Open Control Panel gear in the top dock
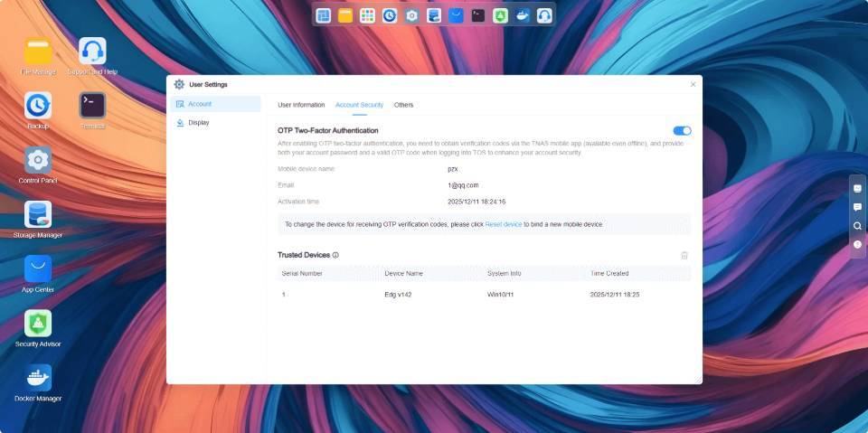The height and width of the screenshot is (433, 868). pyautogui.click(x=412, y=15)
